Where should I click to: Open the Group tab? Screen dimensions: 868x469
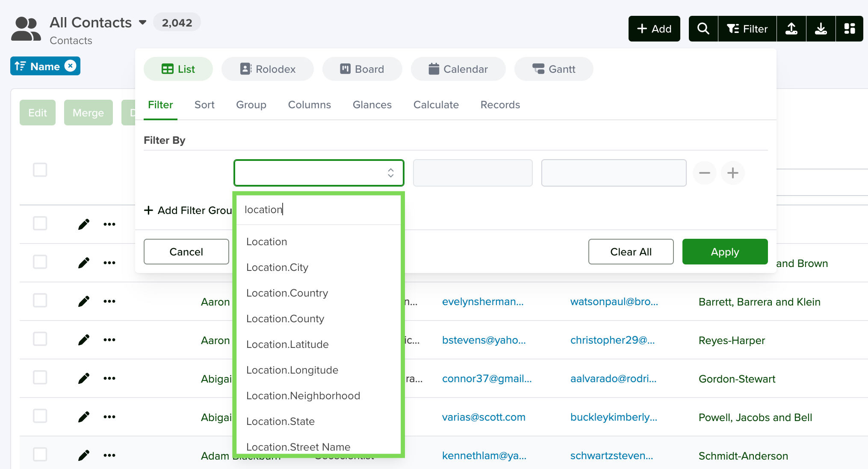pyautogui.click(x=251, y=105)
